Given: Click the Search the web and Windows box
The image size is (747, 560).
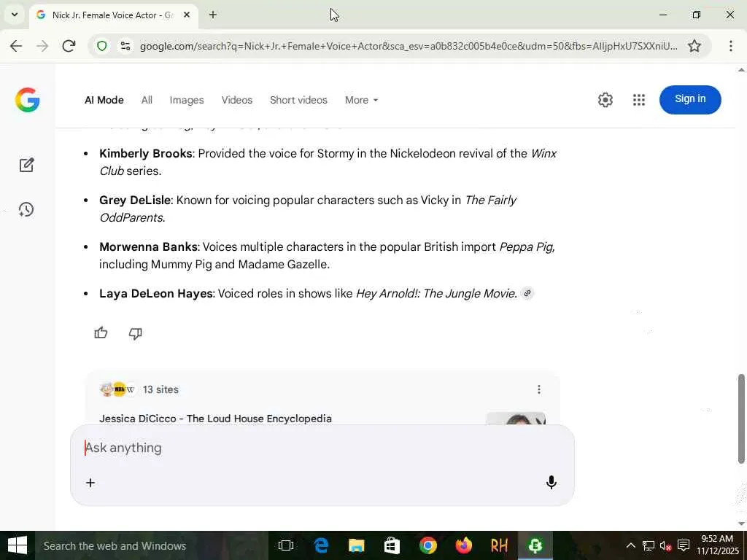Looking at the screenshot, I should pos(150,545).
